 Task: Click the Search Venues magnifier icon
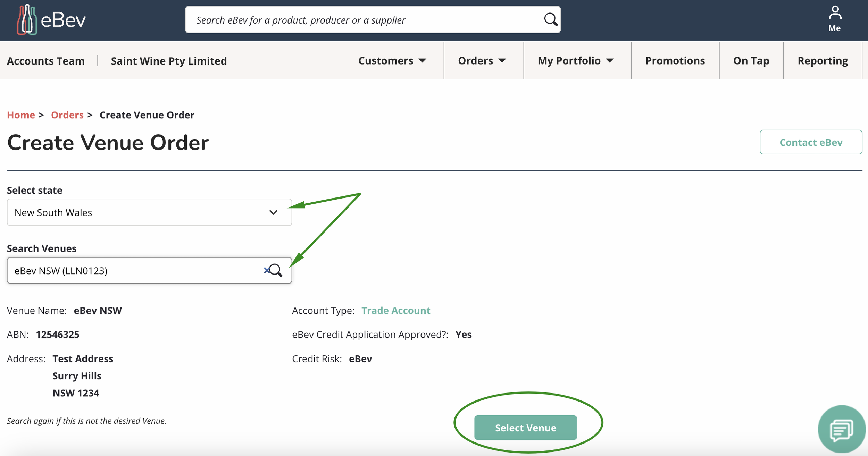pos(277,270)
